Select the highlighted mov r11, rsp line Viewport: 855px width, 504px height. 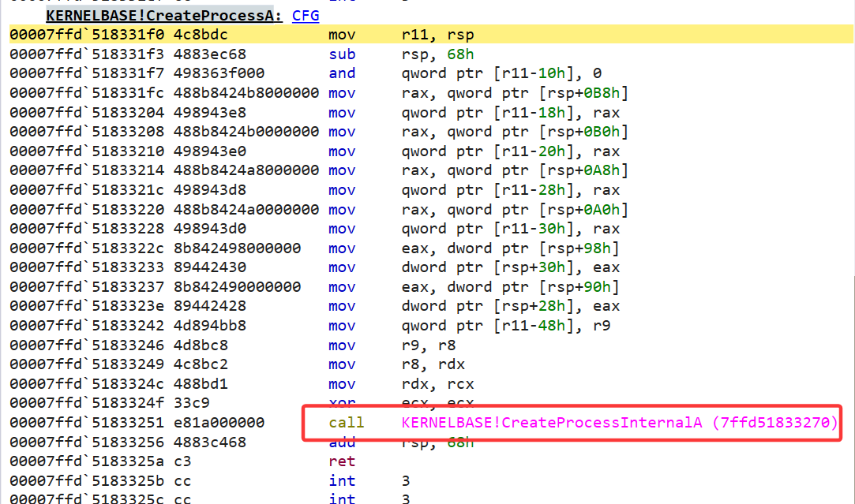431,35
